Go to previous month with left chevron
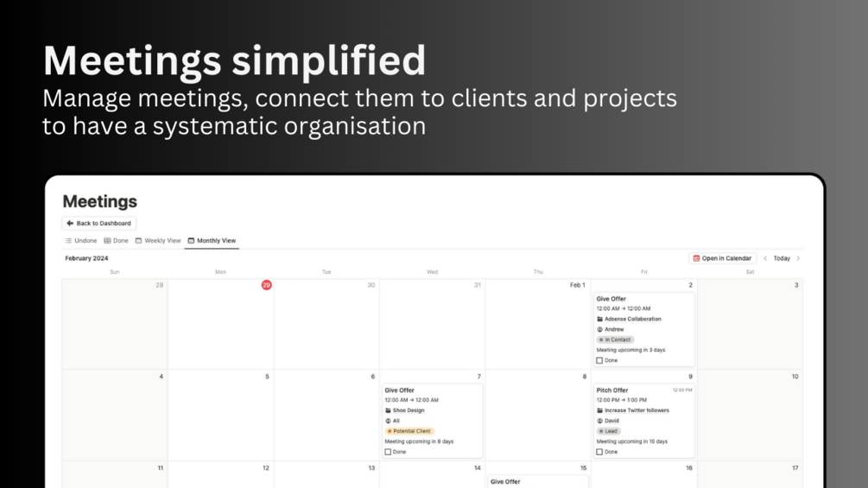 (765, 258)
